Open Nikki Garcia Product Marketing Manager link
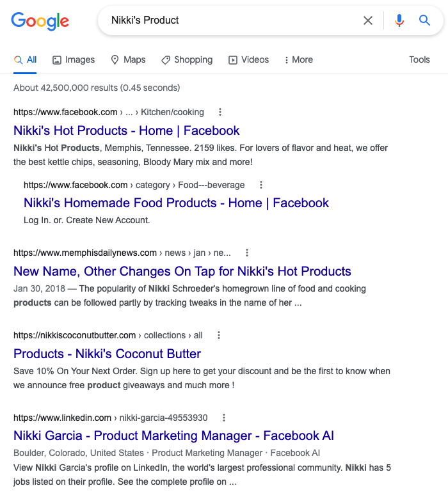 tap(174, 436)
